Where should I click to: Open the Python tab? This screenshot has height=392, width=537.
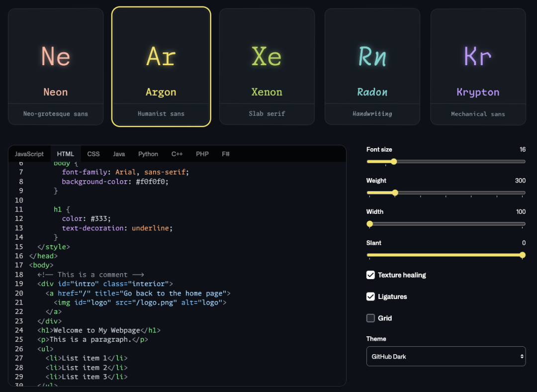148,154
